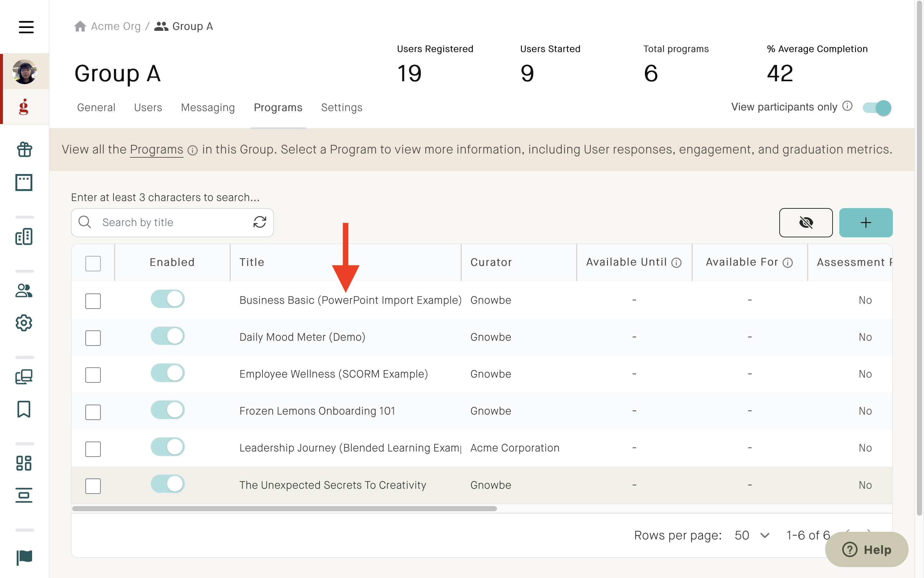This screenshot has height=578, width=924.
Task: Click info icon next to Programs link
Action: (193, 151)
